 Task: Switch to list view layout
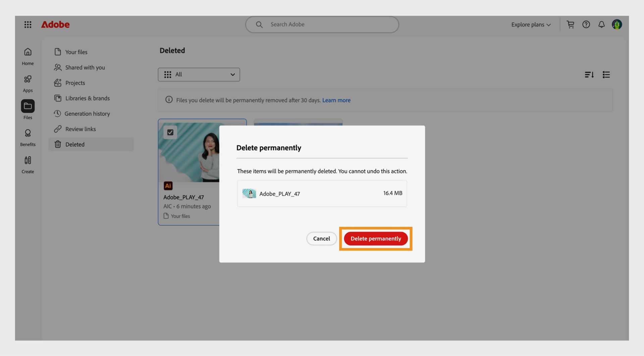606,74
